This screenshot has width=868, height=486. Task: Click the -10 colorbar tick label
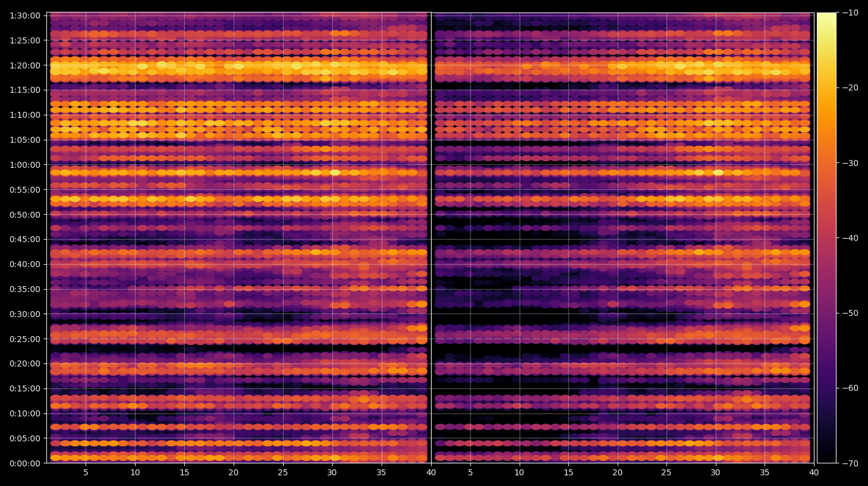click(x=851, y=12)
